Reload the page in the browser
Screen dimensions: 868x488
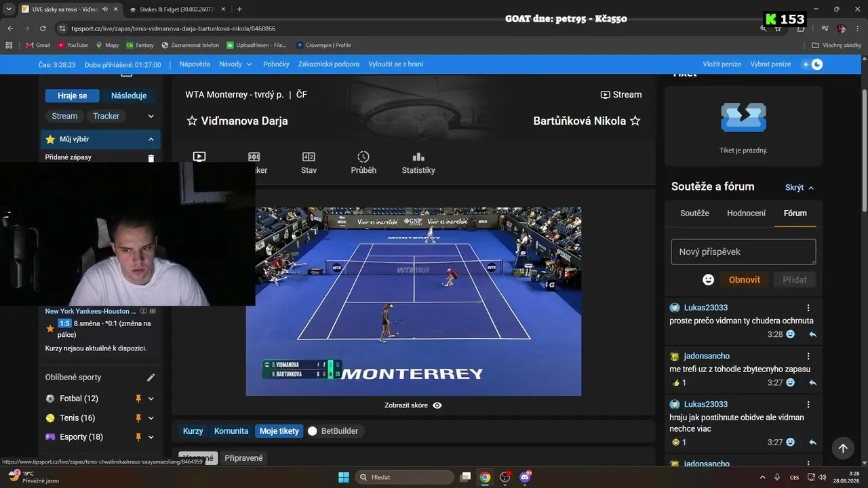point(43,28)
